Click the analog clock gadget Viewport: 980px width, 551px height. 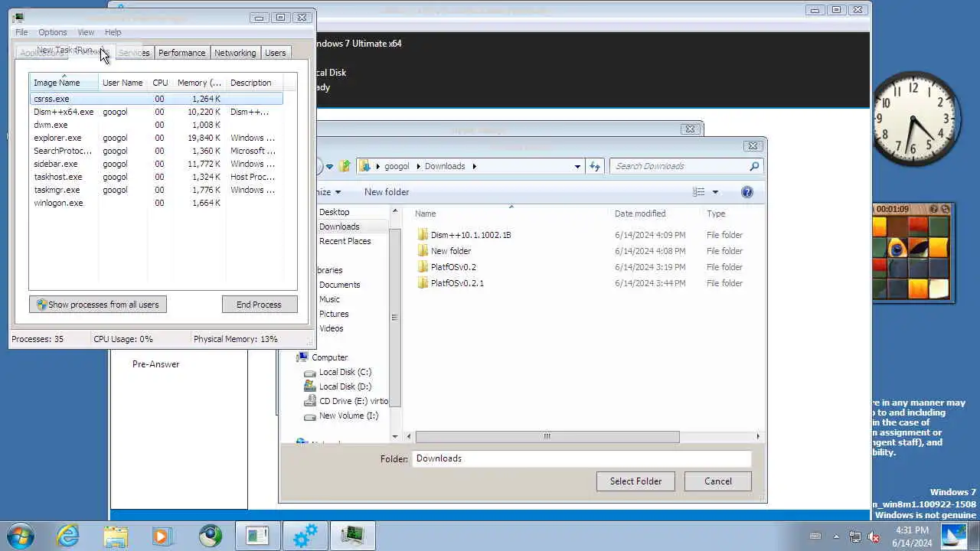pos(913,119)
